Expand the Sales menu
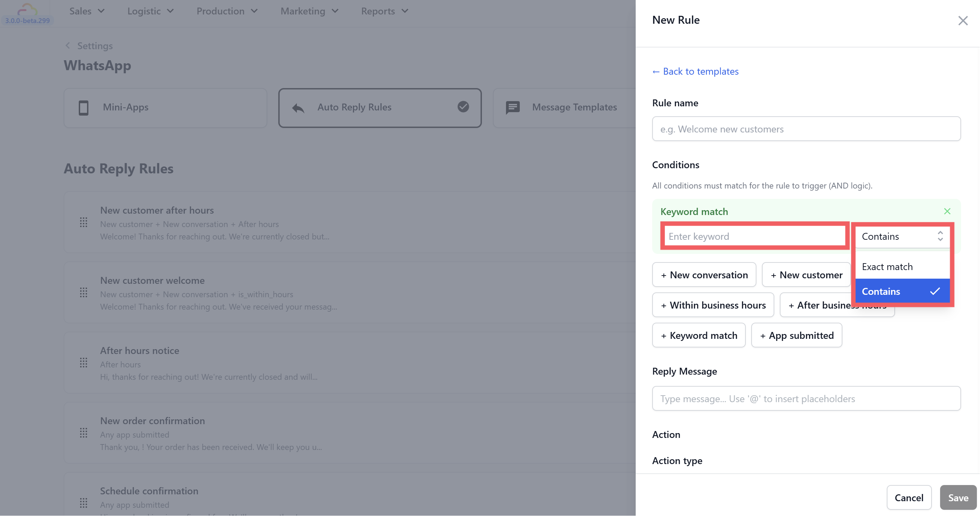The height and width of the screenshot is (516, 980). pyautogui.click(x=87, y=11)
